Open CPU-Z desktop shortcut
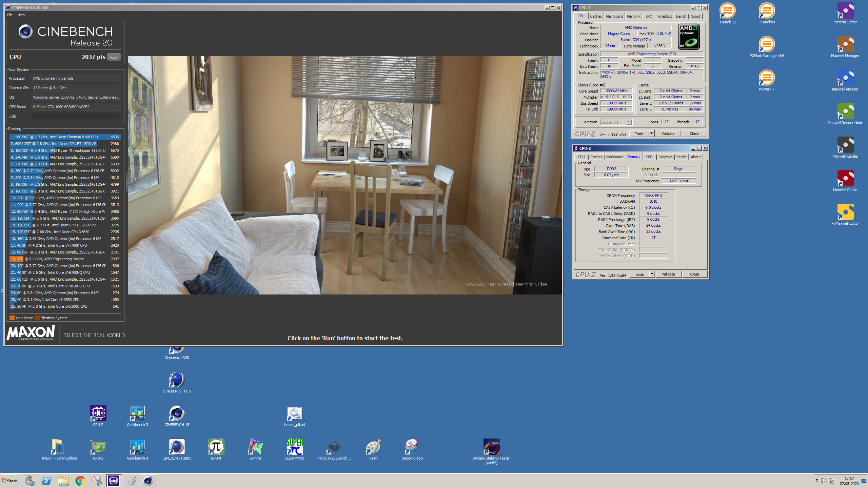868x488 pixels. 98,416
